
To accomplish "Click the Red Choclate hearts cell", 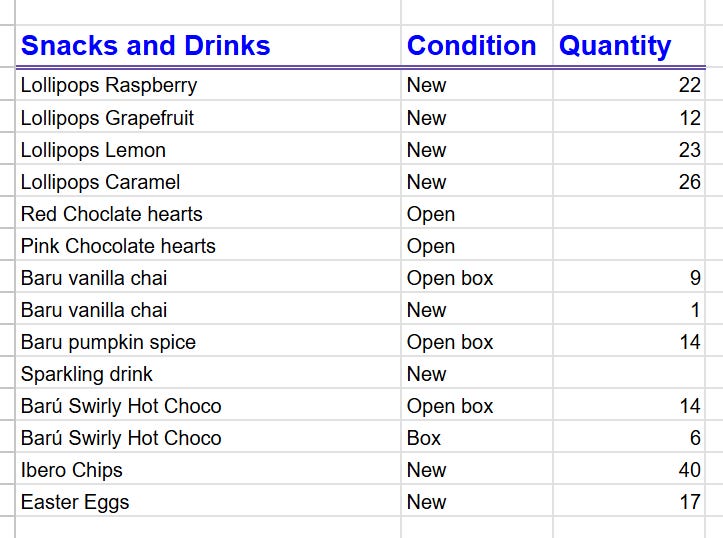I will [x=208, y=214].
